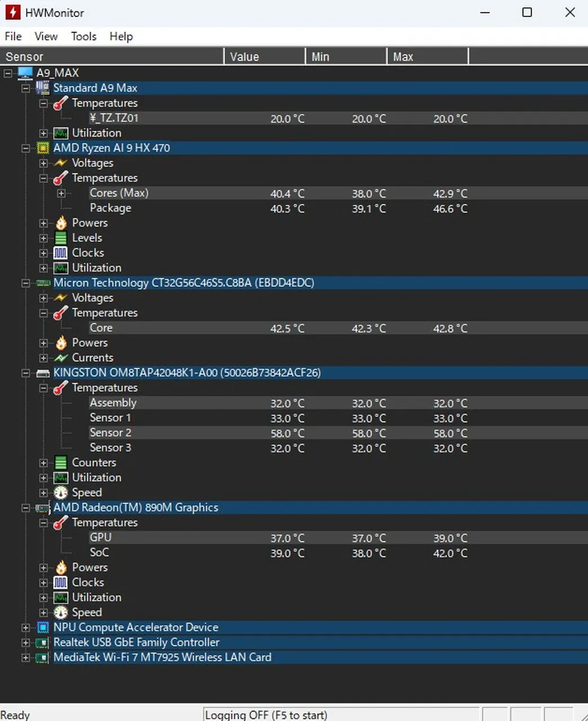Click the Voltages lightning icon under Micron
The width and height of the screenshot is (588, 721).
[60, 298]
